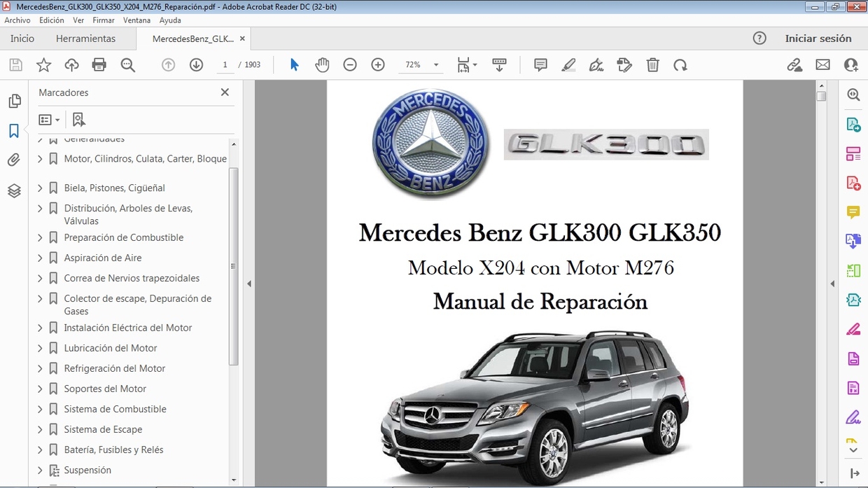Open the Archivo menu
The height and width of the screenshot is (488, 868).
(17, 20)
